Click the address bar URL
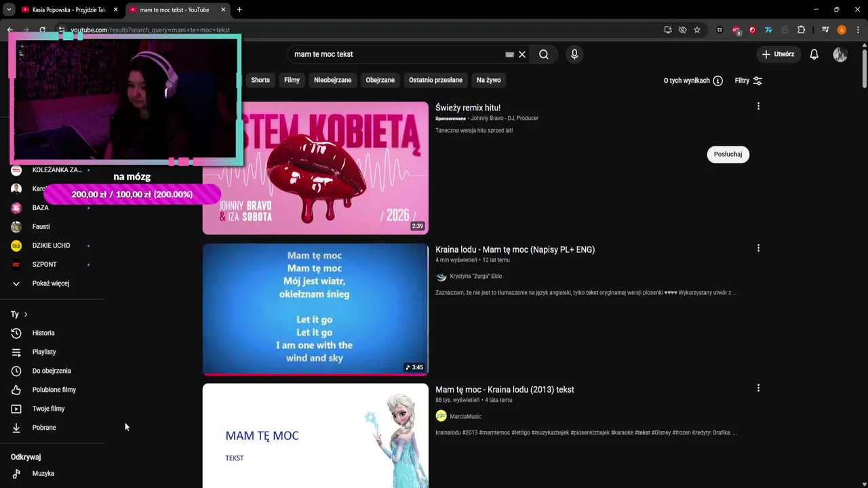The width and height of the screenshot is (868, 488). click(151, 30)
